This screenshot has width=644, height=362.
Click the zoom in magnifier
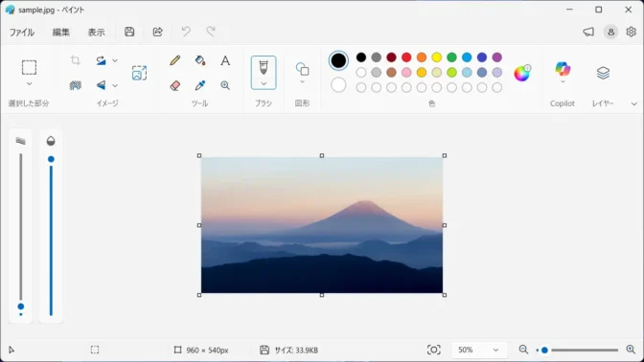point(631,350)
